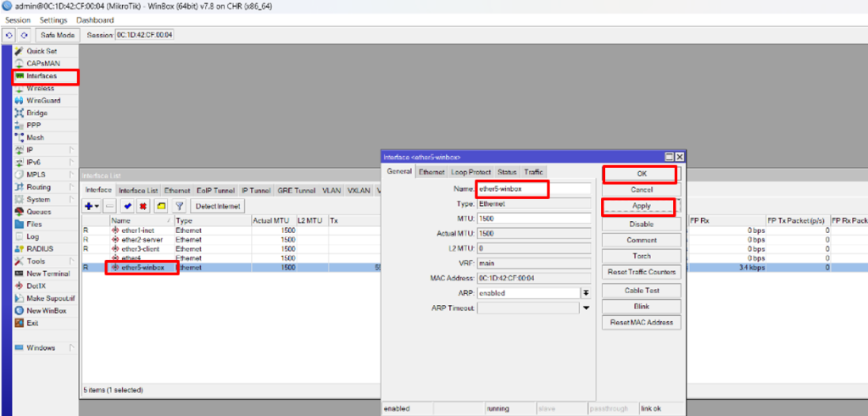
Task: Open New Terminal from the sidebar
Action: (x=47, y=274)
